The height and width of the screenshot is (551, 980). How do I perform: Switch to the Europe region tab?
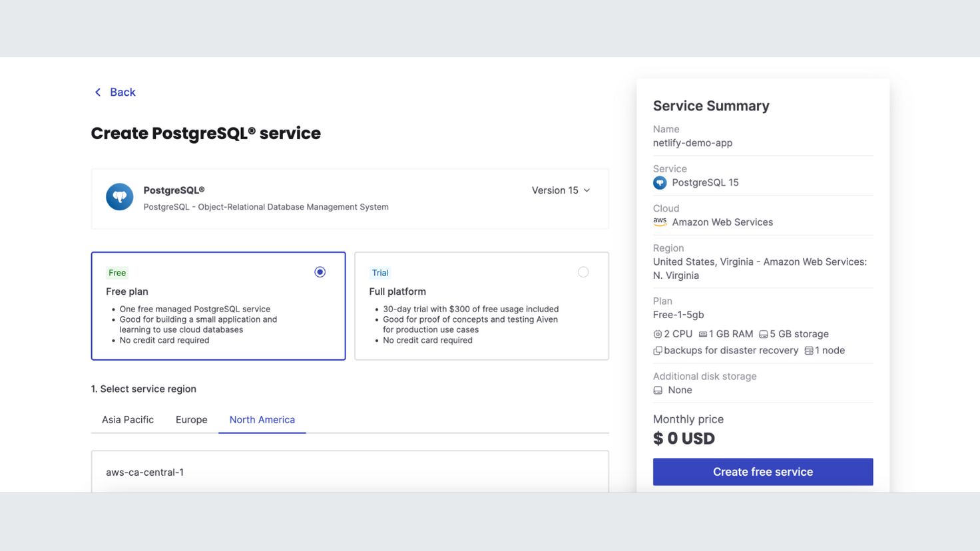click(x=192, y=420)
